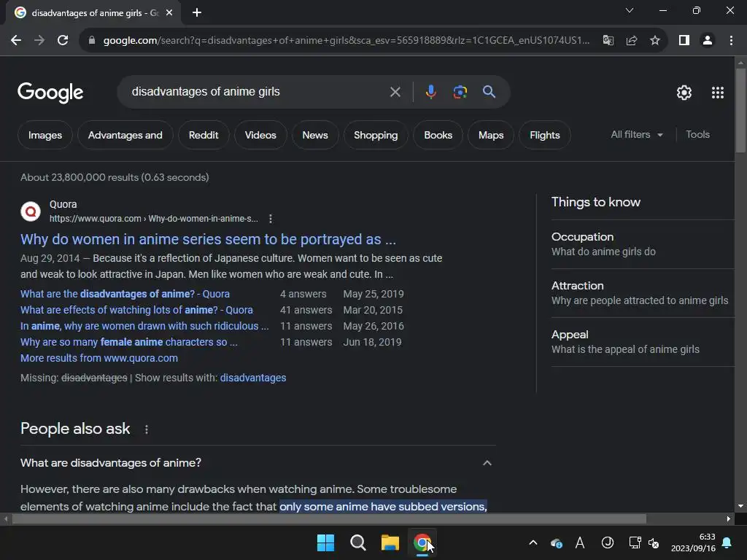
Task: Open the translate page icon
Action: [x=608, y=41]
